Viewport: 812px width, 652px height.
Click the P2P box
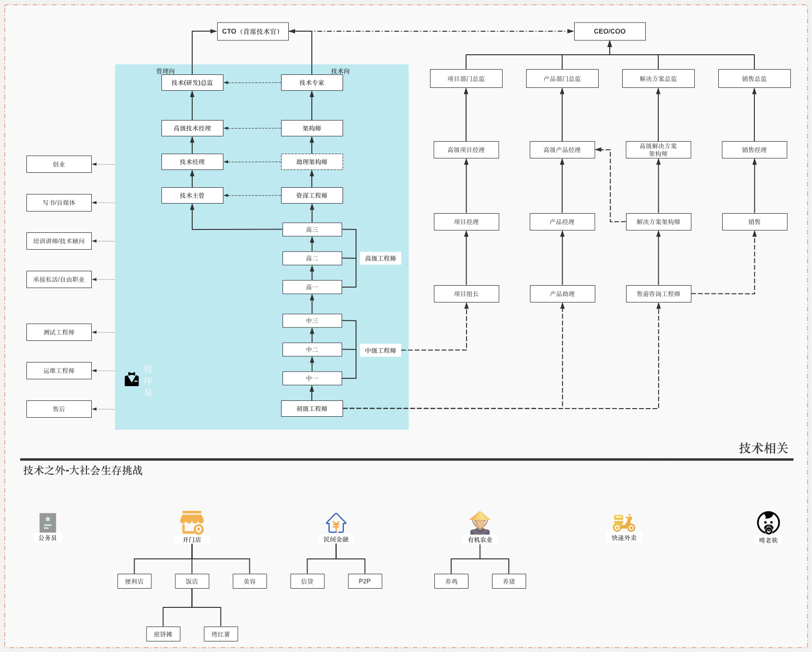coord(365,581)
